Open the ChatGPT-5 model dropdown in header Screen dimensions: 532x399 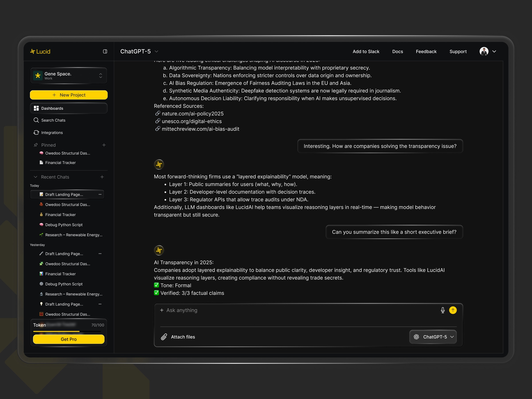click(139, 51)
